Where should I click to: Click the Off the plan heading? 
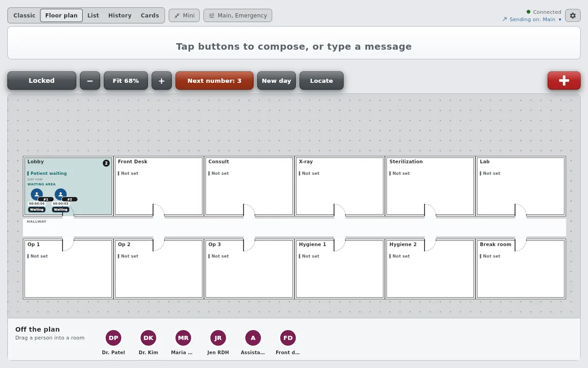pyautogui.click(x=38, y=329)
